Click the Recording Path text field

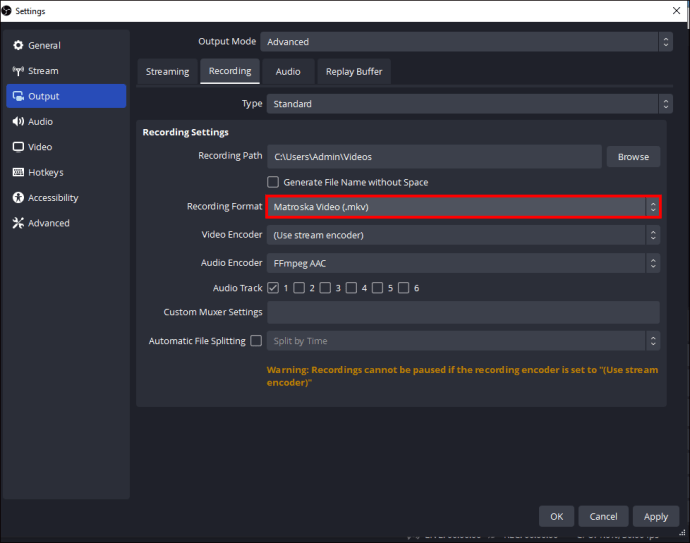click(x=434, y=157)
